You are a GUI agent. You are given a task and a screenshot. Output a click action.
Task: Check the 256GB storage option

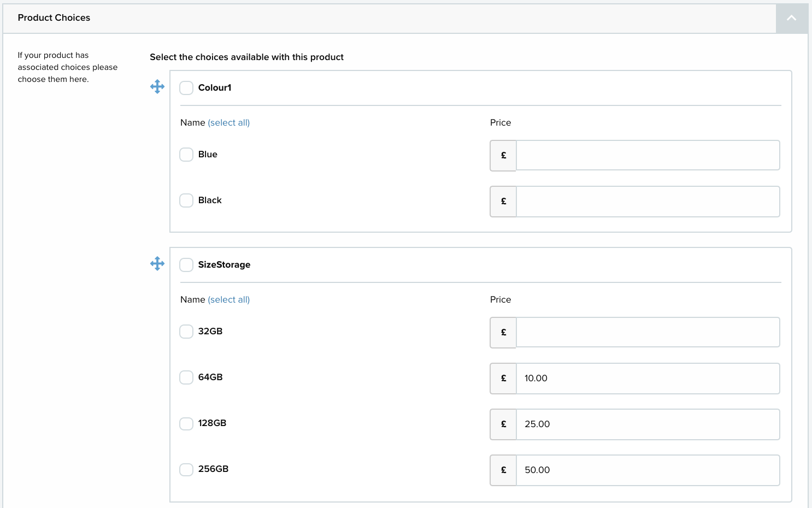point(186,469)
